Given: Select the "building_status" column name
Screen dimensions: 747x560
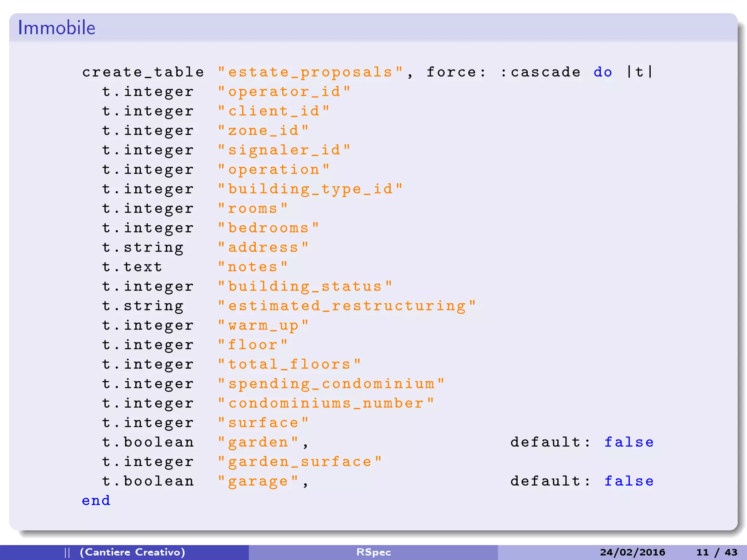Looking at the screenshot, I should point(305,287).
